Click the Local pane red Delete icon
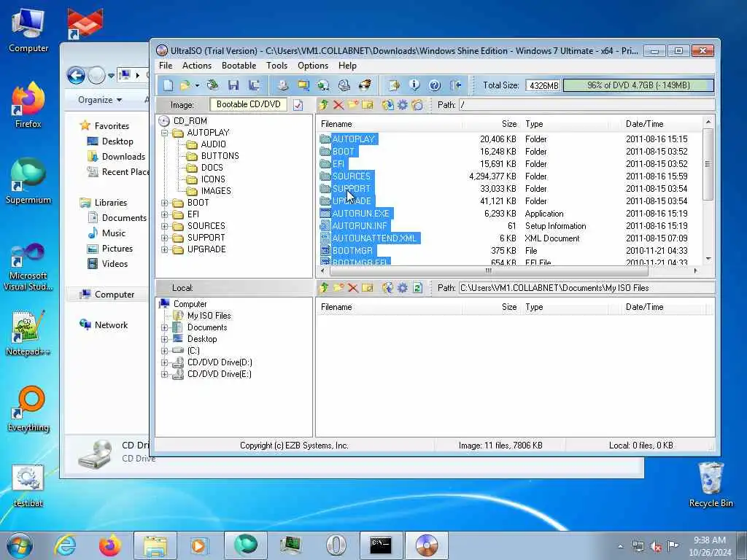747x560 pixels. [x=352, y=287]
